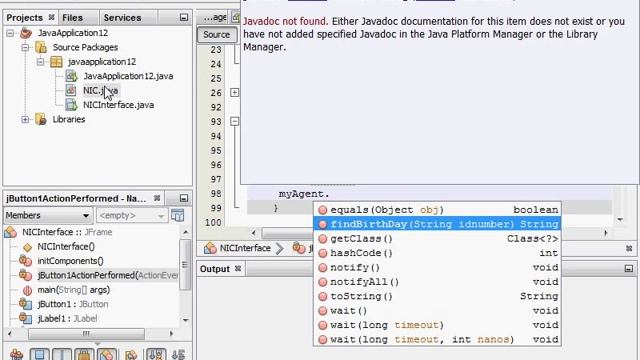
Task: Click the NICInterface breadcrumb label
Action: click(245, 248)
